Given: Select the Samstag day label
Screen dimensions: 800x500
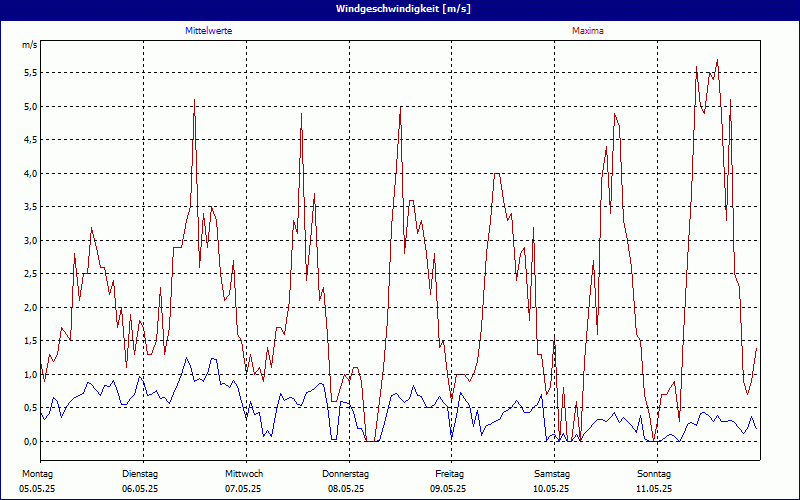Looking at the screenshot, I should click(552, 473).
